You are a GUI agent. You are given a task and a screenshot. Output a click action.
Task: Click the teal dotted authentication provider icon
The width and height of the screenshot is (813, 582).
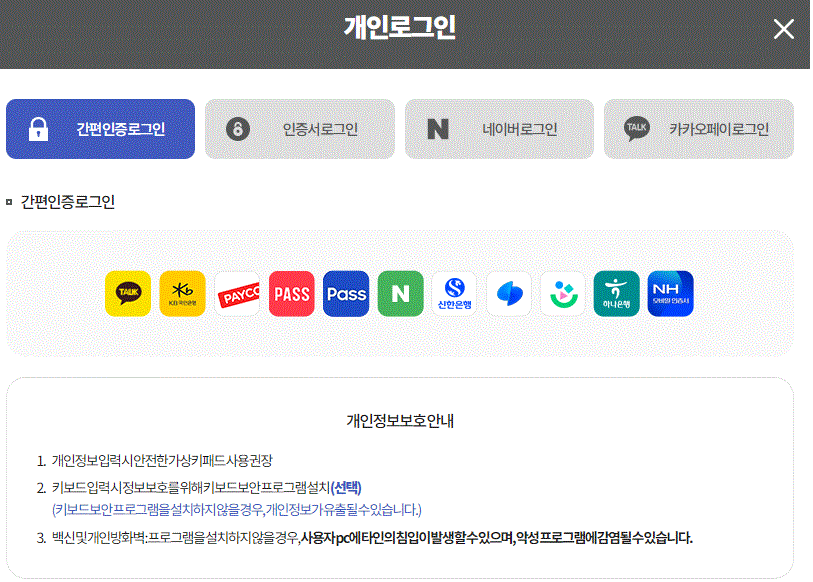563,293
